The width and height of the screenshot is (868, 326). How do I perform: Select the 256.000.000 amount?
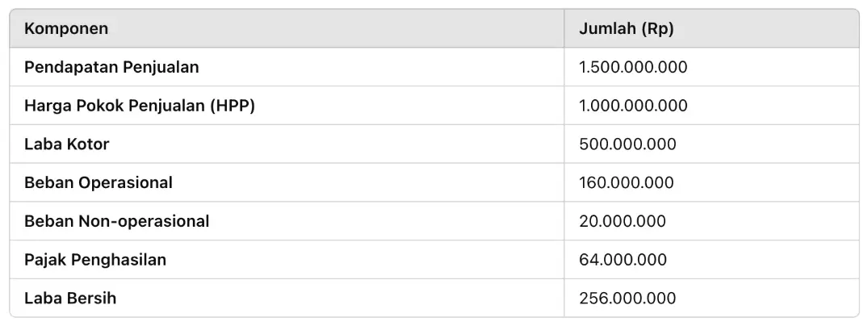[x=627, y=299]
